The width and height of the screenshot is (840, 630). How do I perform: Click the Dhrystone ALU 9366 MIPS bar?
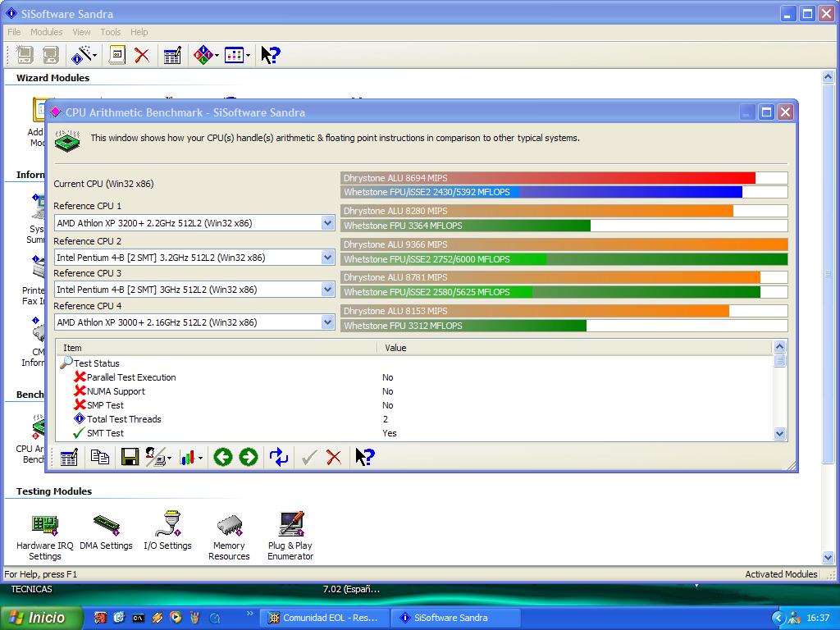[x=564, y=244]
